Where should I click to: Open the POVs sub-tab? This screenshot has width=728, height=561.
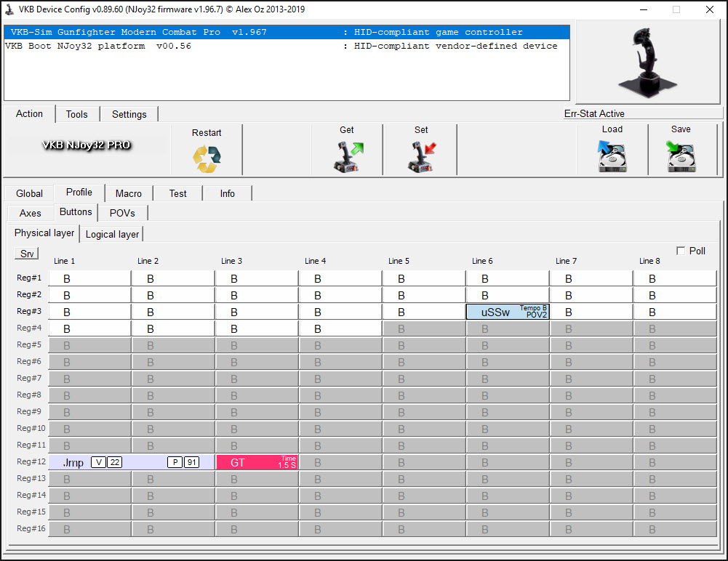123,213
